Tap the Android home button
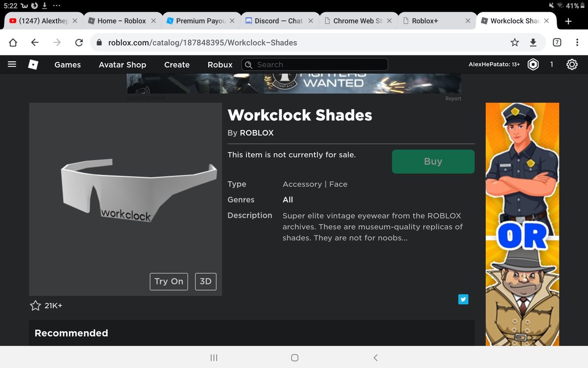588x368 pixels. [x=294, y=358]
